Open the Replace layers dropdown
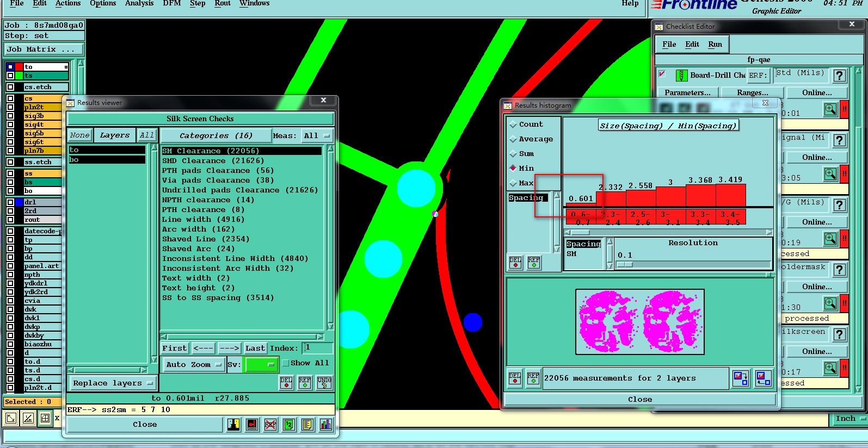 [x=113, y=383]
